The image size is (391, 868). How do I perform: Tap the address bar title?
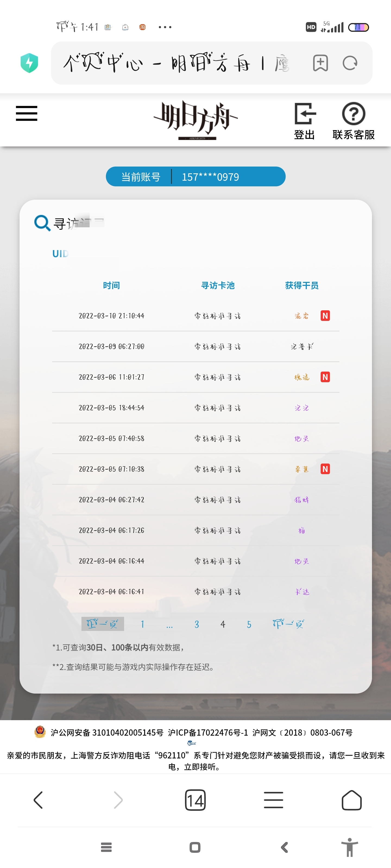[x=176, y=63]
